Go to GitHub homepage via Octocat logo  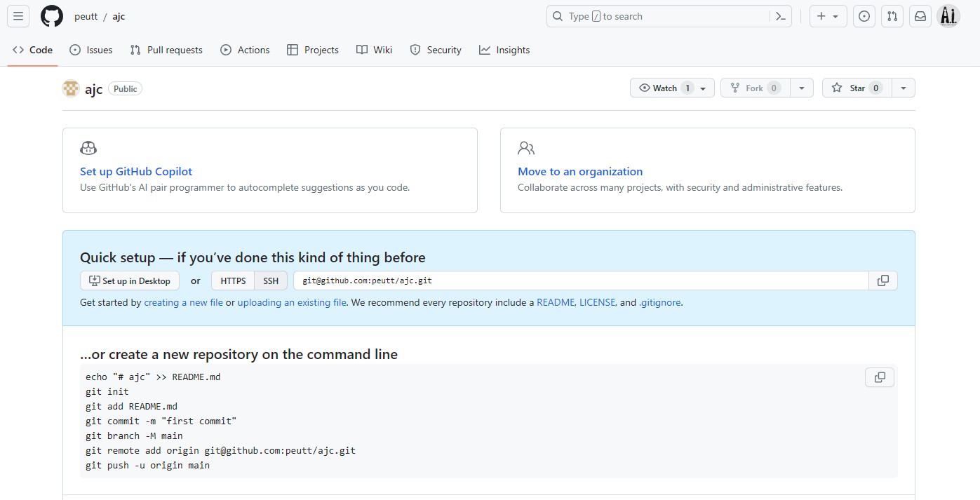click(x=52, y=16)
